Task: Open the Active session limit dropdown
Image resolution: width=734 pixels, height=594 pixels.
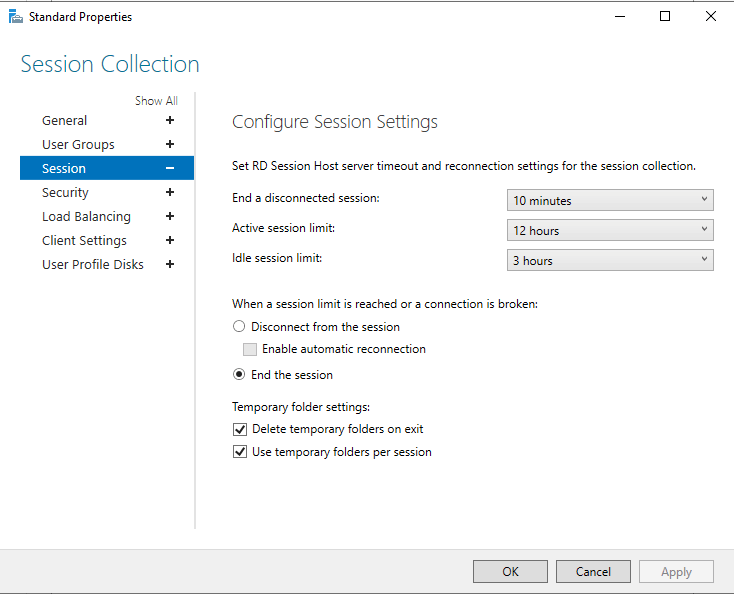Action: 610,230
